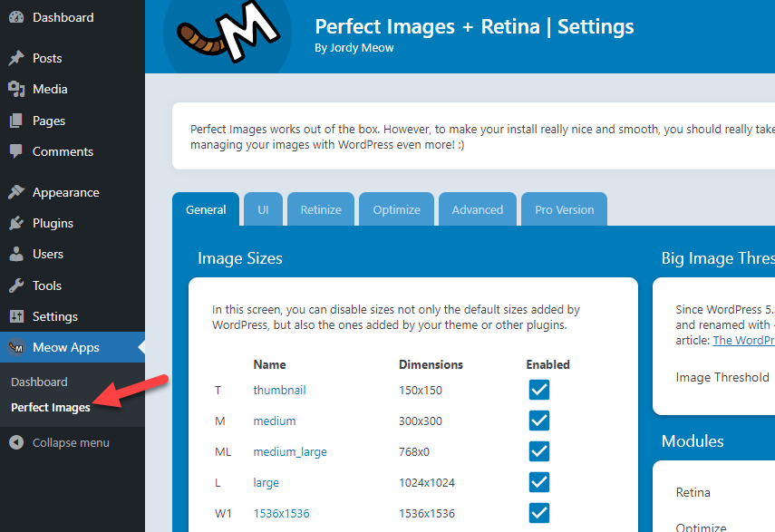Image resolution: width=775 pixels, height=532 pixels.
Task: Click the Settings sliders icon
Action: [x=16, y=316]
